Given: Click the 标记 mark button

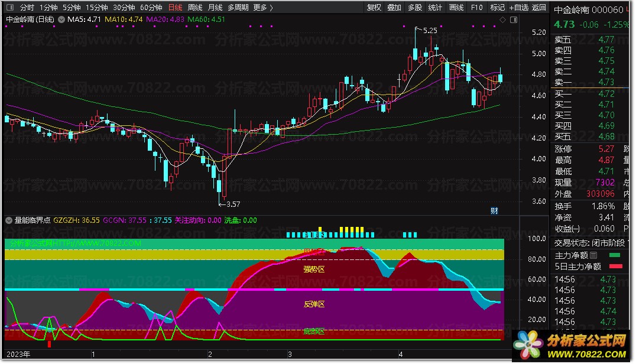Looking at the screenshot, I should click(x=497, y=7).
